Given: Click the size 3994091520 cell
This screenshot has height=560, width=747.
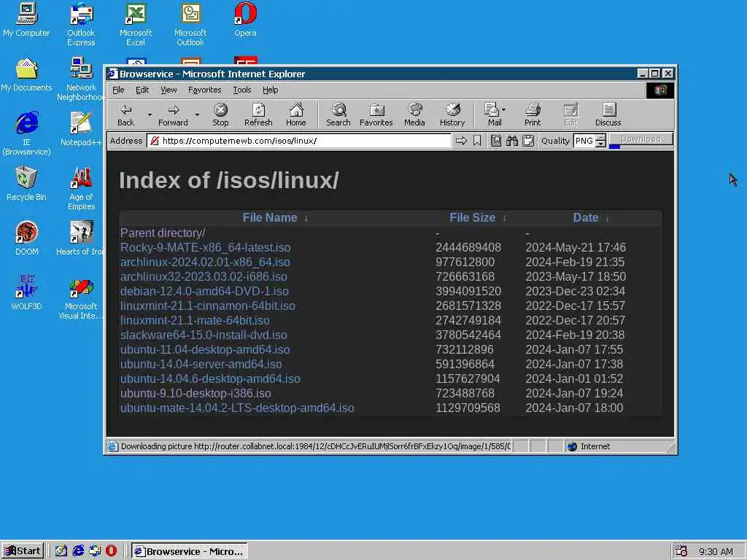Looking at the screenshot, I should coord(468,291).
